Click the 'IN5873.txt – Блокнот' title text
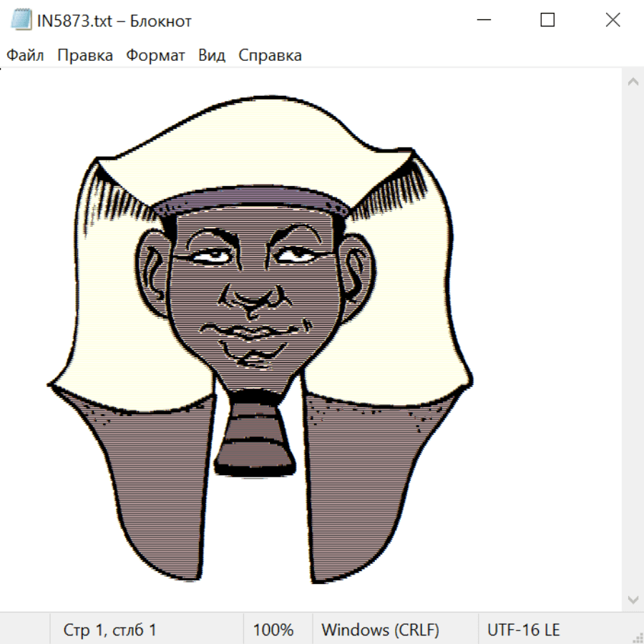Image resolution: width=644 pixels, height=644 pixels. pos(114,21)
